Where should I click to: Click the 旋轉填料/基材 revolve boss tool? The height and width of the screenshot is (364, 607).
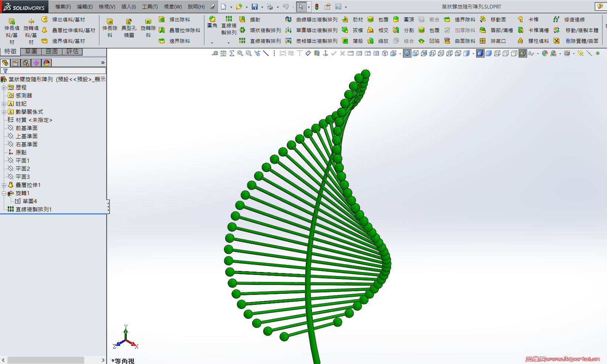click(31, 31)
